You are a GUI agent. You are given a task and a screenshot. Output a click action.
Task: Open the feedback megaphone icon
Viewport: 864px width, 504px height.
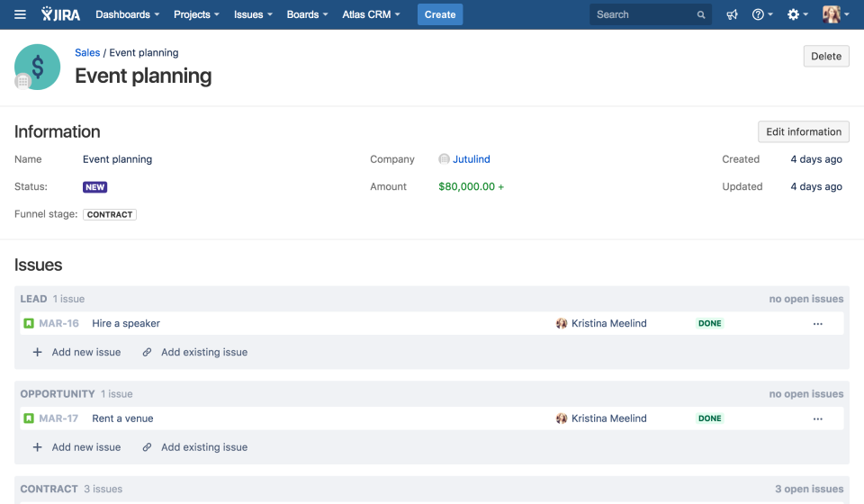(x=732, y=15)
